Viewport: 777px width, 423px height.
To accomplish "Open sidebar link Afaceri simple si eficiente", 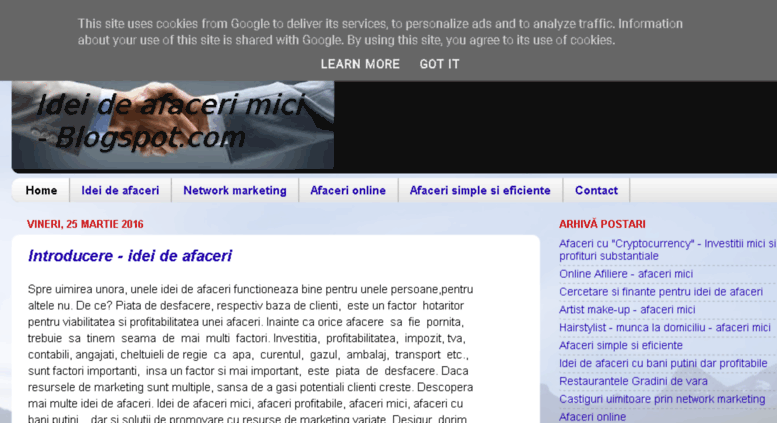I will pos(620,345).
